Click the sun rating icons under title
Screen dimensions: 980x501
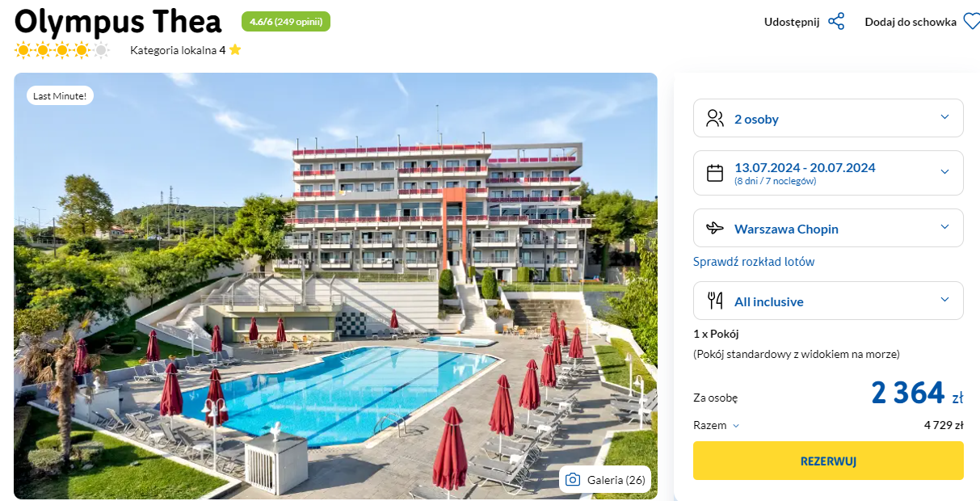[x=62, y=51]
